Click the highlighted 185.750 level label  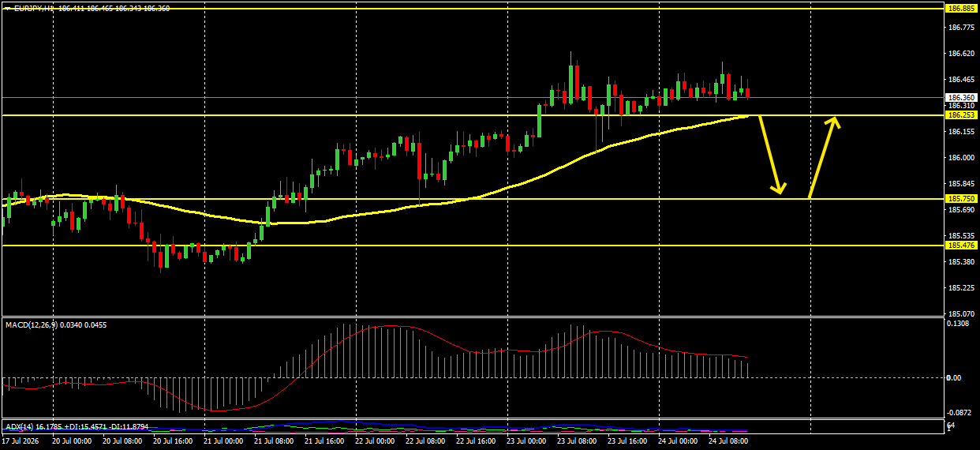pos(961,198)
